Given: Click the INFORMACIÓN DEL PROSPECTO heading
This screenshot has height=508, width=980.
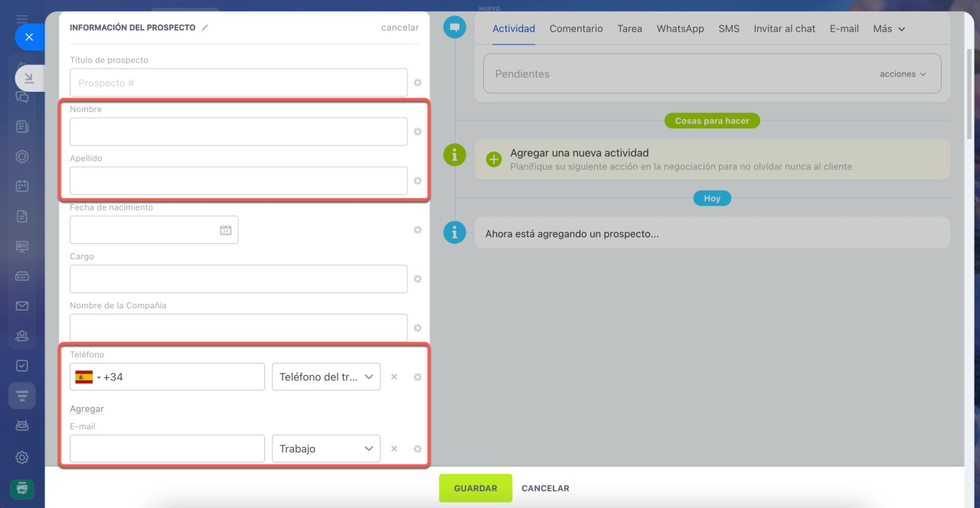Looking at the screenshot, I should click(x=132, y=28).
